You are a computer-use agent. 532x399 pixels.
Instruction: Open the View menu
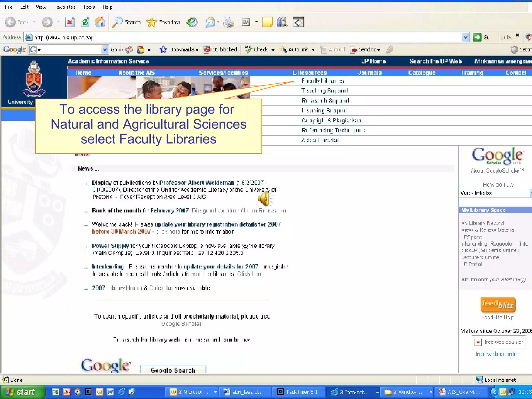tap(41, 7)
